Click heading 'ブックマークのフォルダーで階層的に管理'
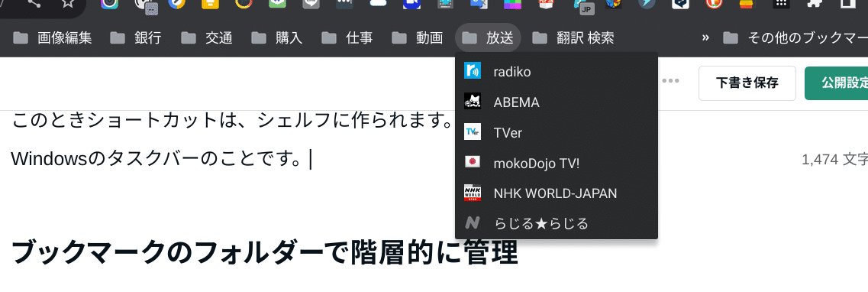This screenshot has width=868, height=292. (265, 252)
